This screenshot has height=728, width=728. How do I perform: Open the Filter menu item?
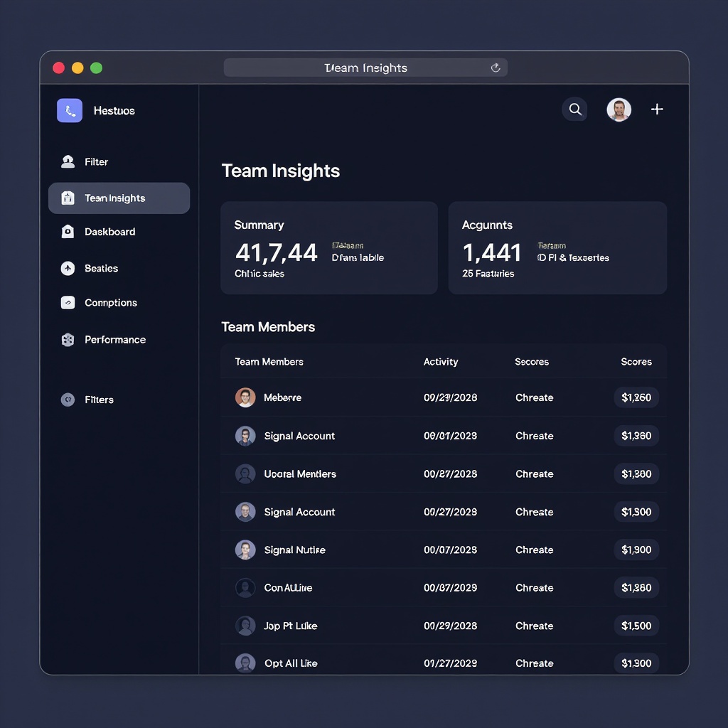[96, 161]
